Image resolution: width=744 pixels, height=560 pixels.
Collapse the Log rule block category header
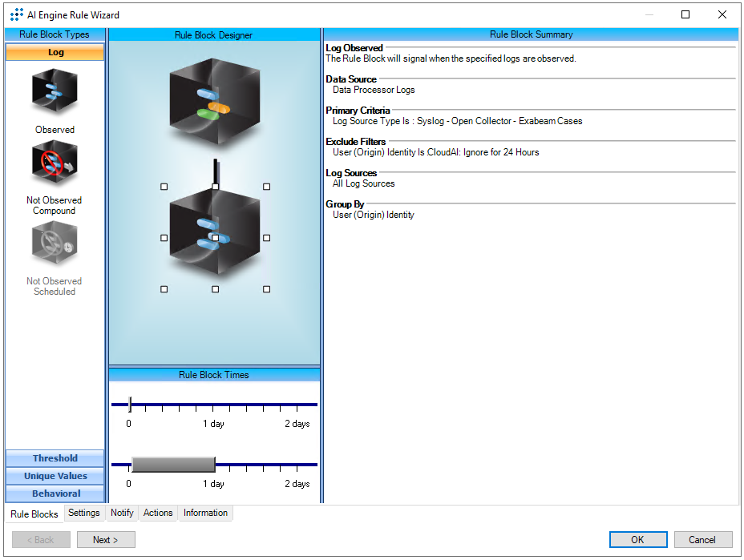coord(55,52)
